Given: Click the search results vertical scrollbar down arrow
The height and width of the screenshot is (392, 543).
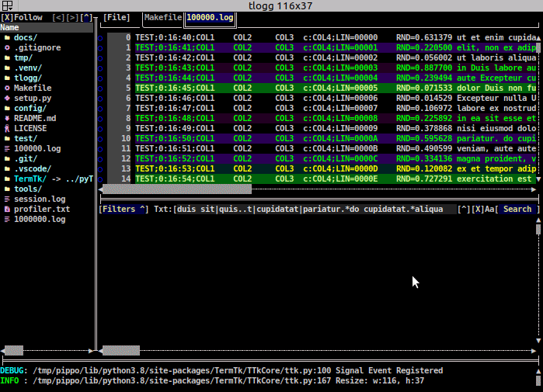Looking at the screenshot, I should click(x=538, y=341).
